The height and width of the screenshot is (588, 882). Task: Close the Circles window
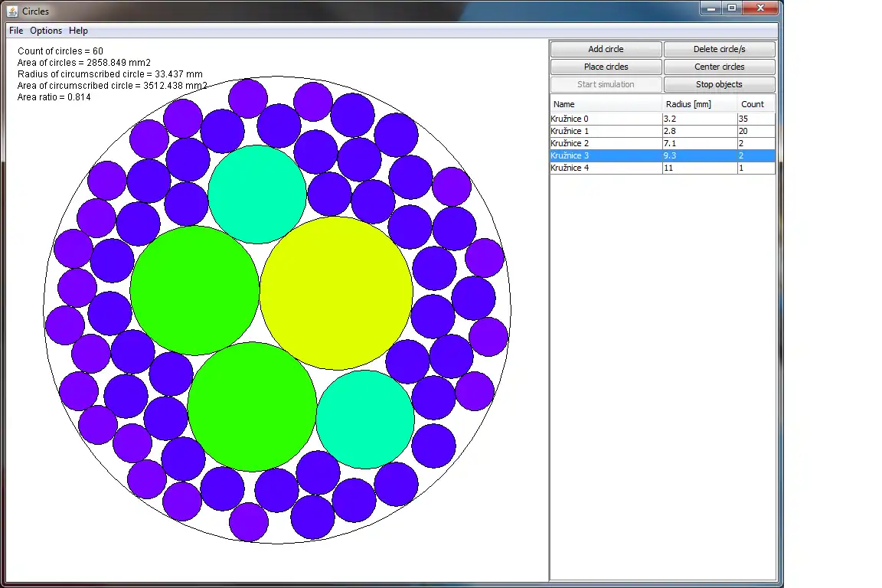click(760, 8)
